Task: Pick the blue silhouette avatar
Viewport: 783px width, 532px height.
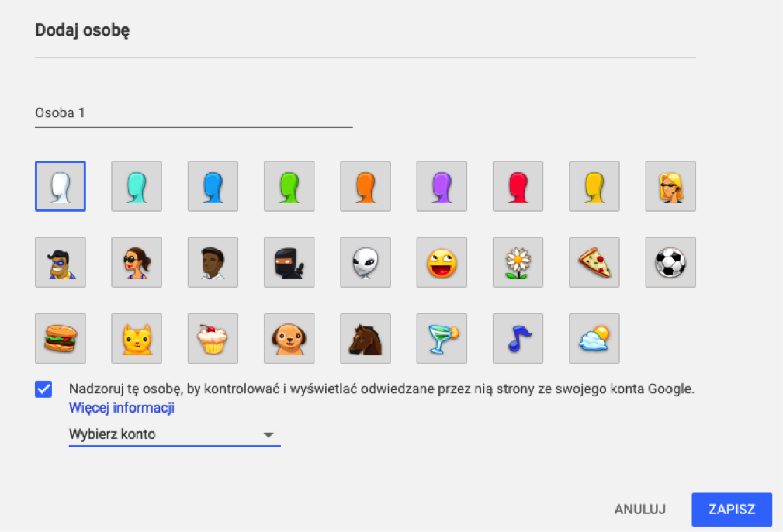Action: click(x=213, y=186)
